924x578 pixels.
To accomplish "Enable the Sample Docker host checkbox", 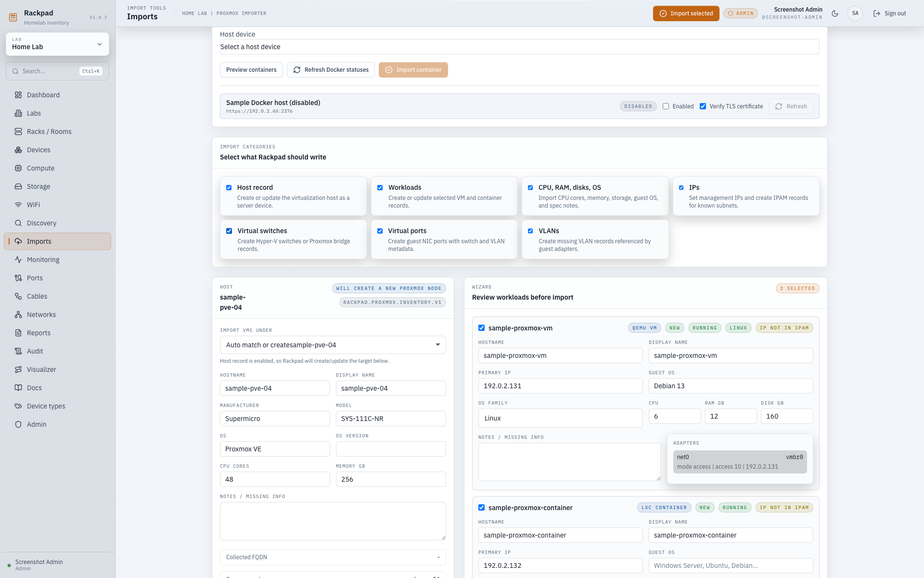I will [666, 106].
